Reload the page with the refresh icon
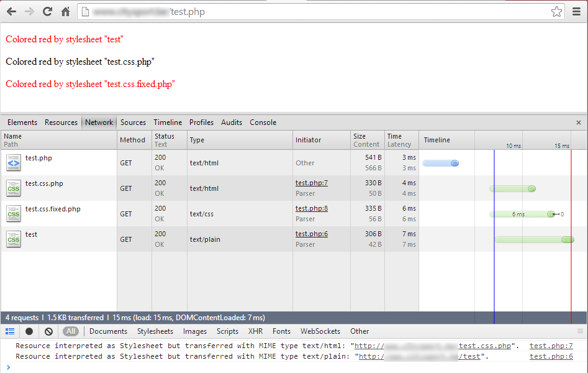Viewport: 588px width, 373px height. pos(47,12)
